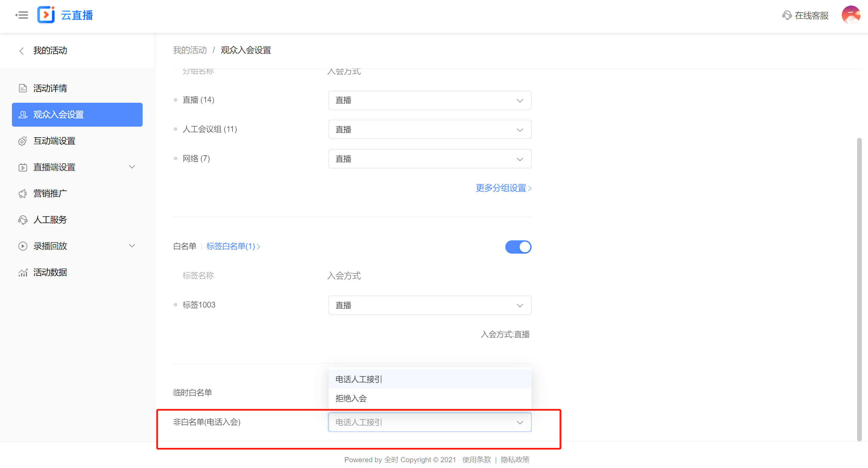Select 电话人工接引 option in dropdown list
Image resolution: width=868 pixels, height=468 pixels.
tap(359, 379)
